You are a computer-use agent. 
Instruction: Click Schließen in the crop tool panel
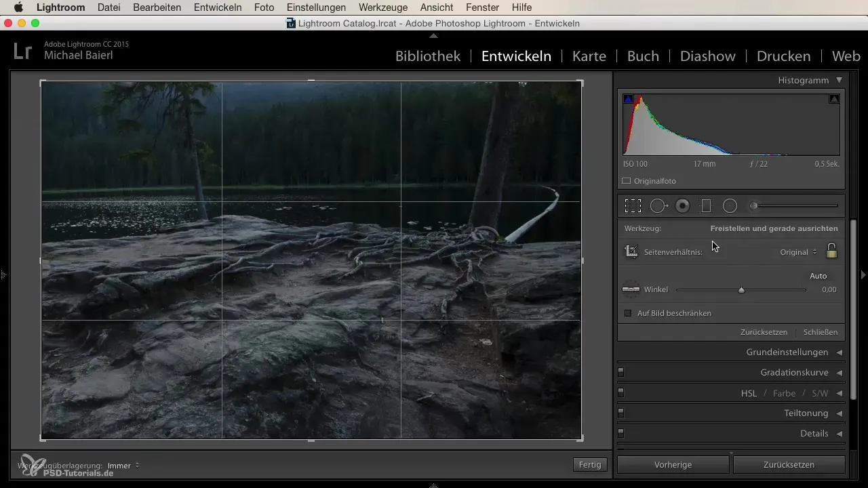[820, 332]
